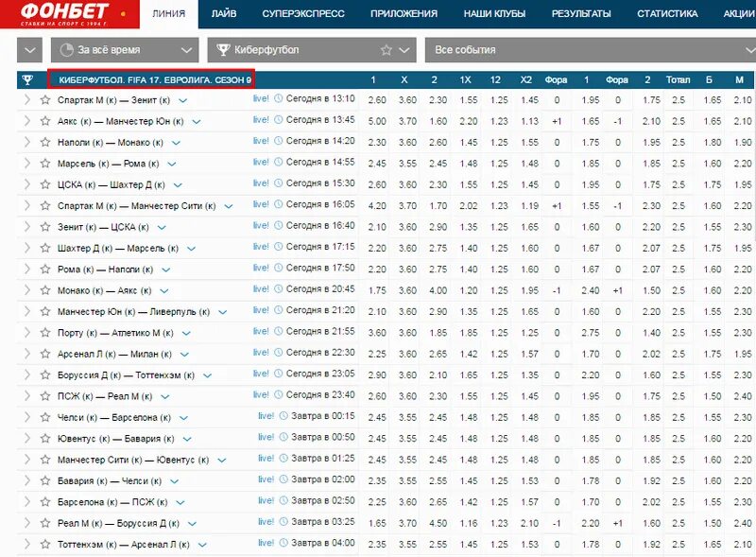Click clock icon for Бавария — Челси row
This screenshot has width=756, height=557.
click(x=283, y=479)
